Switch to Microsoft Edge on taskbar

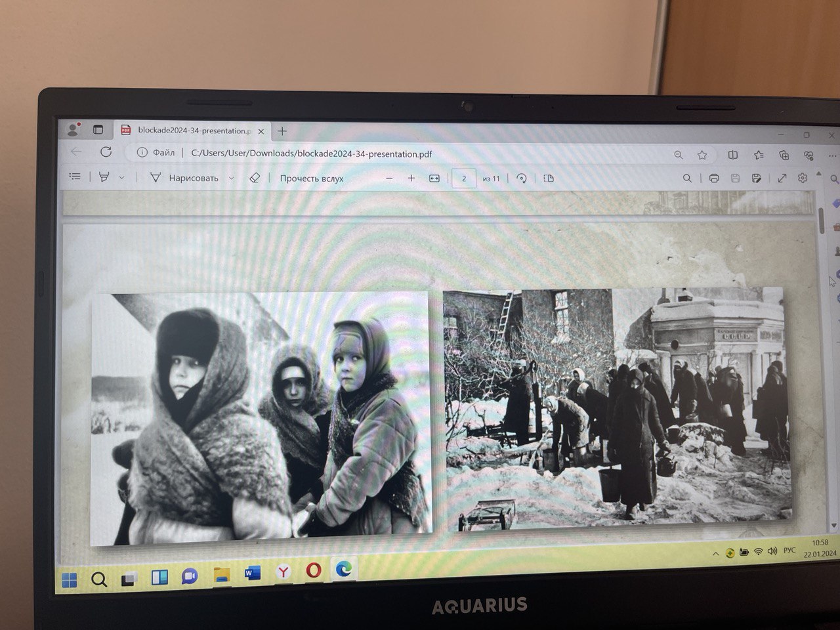point(344,569)
